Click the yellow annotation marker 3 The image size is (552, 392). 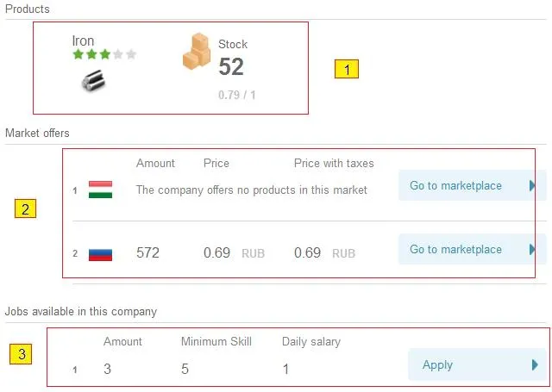pos(21,353)
